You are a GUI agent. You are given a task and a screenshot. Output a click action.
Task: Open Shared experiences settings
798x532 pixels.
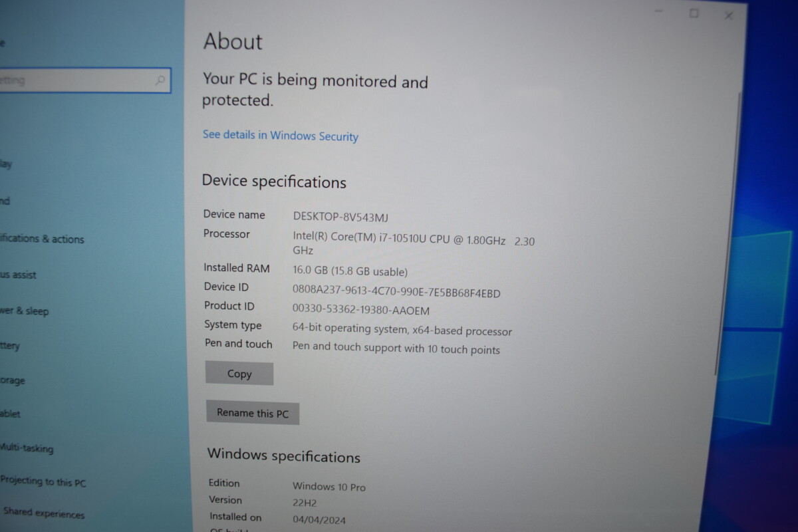(43, 513)
